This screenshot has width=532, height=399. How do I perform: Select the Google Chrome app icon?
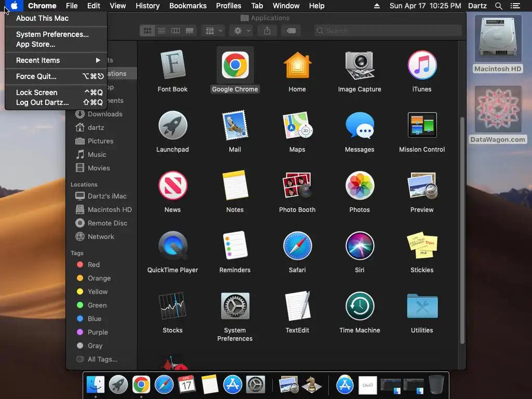pyautogui.click(x=235, y=65)
